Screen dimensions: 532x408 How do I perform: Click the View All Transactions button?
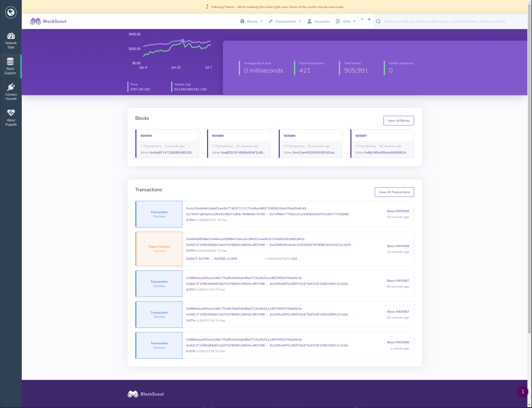[394, 192]
